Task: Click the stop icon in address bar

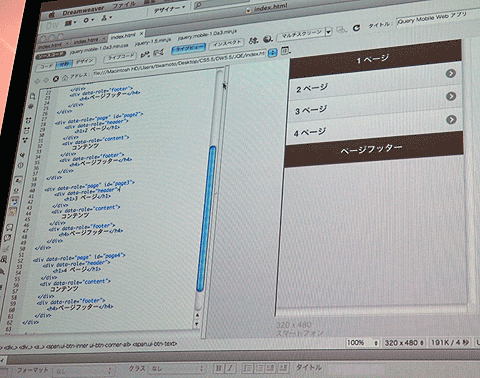Action: (x=56, y=79)
